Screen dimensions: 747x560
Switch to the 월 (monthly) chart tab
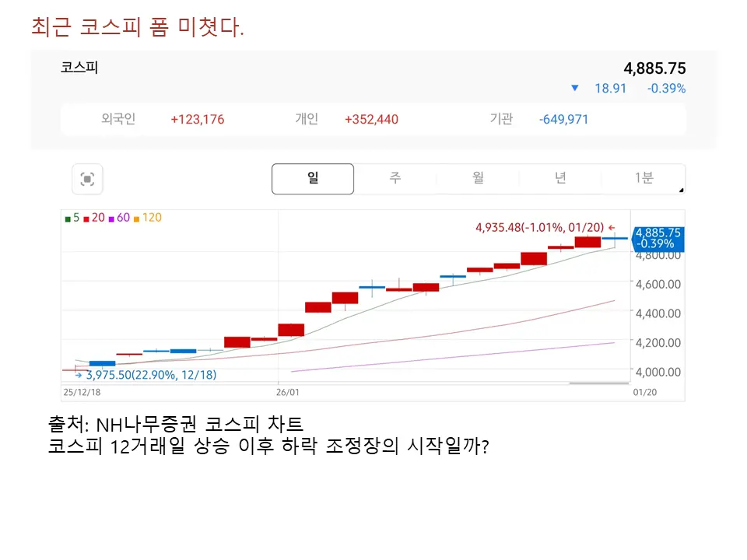[478, 179]
